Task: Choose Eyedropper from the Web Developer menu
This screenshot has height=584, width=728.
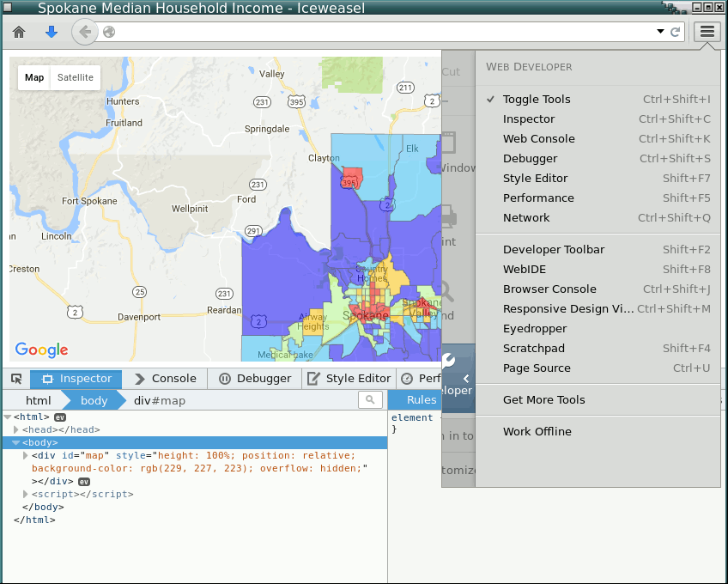Action: click(x=535, y=329)
